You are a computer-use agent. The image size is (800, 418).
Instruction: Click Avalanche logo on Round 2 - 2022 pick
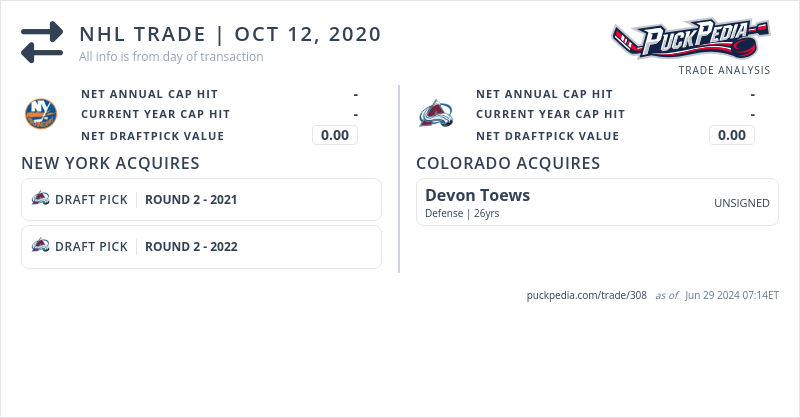pos(41,246)
